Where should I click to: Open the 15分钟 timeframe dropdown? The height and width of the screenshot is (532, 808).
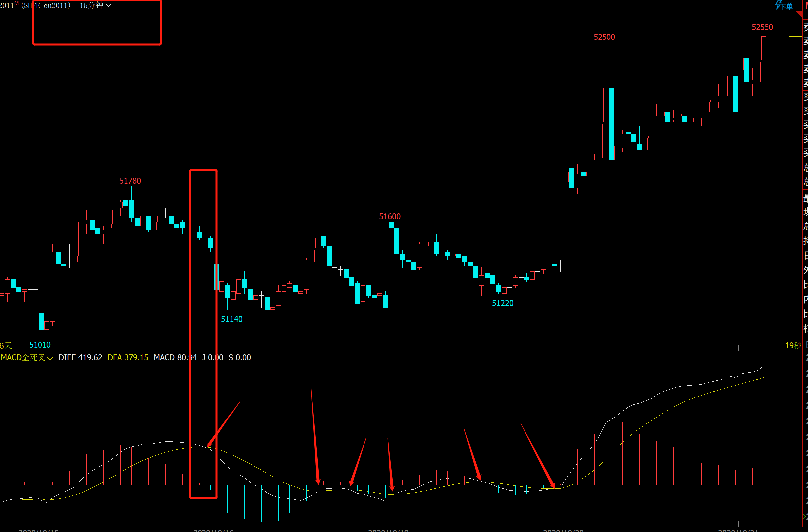coord(95,5)
